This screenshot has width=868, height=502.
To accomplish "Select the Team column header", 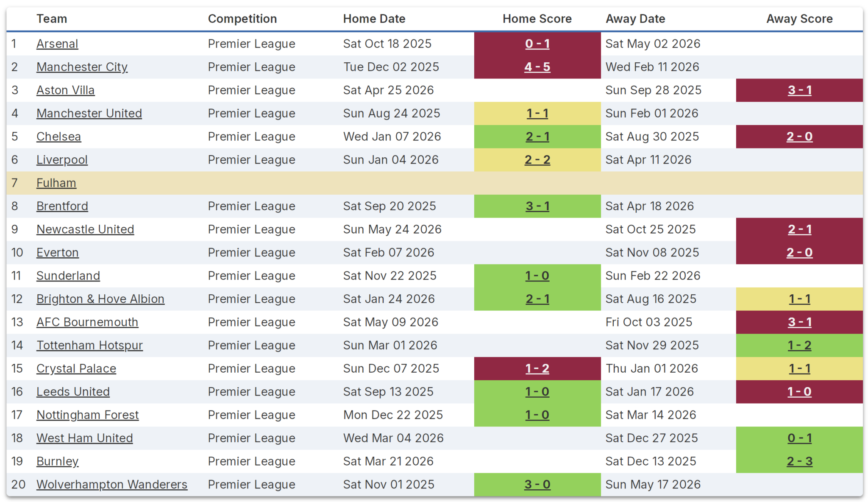I will click(x=52, y=19).
